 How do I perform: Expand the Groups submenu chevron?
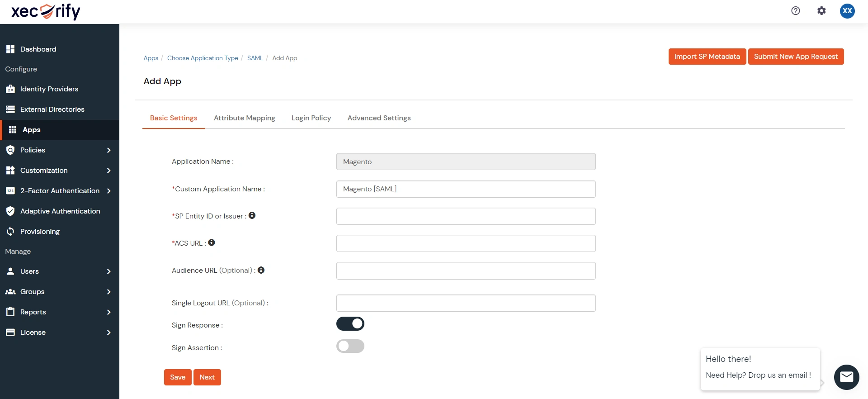click(x=109, y=292)
